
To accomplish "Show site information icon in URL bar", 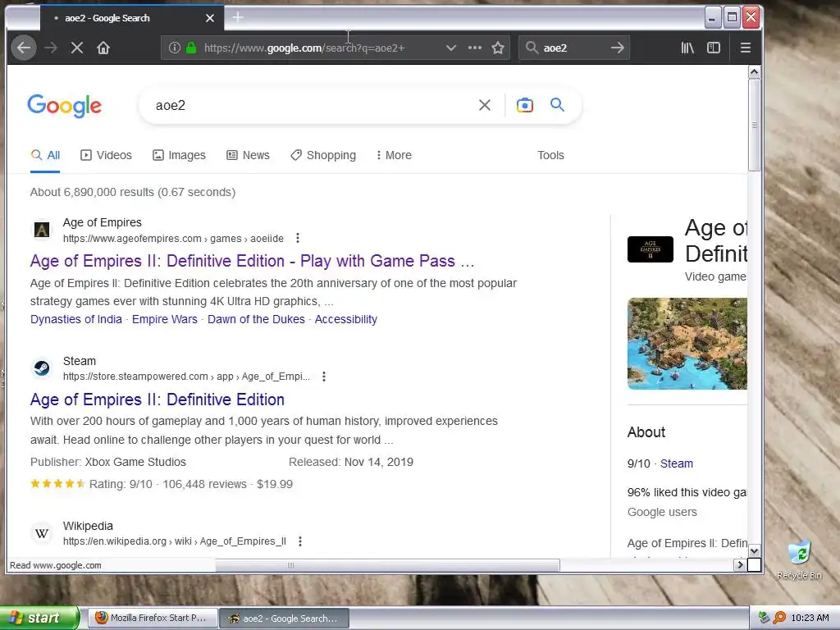I will (175, 48).
